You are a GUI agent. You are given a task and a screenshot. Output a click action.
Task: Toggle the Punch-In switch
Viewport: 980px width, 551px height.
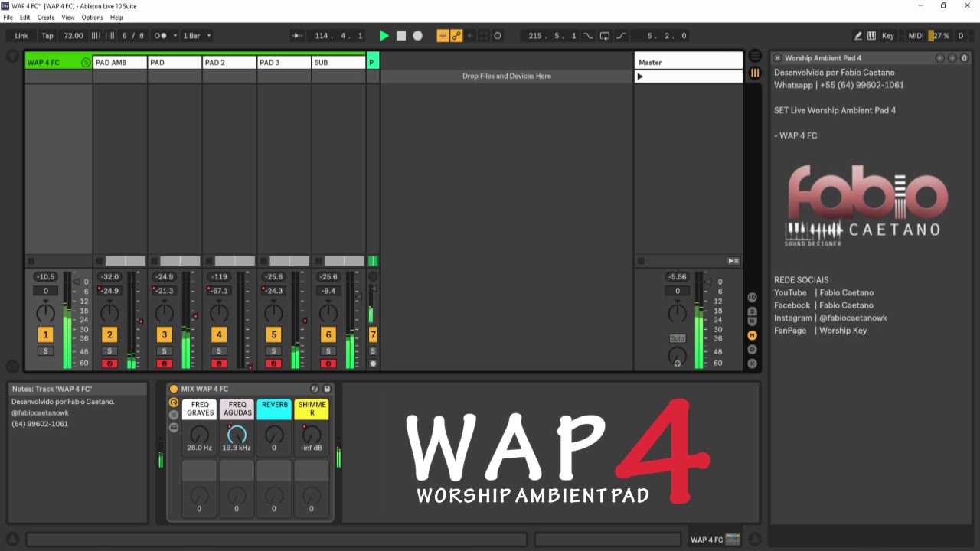[588, 36]
